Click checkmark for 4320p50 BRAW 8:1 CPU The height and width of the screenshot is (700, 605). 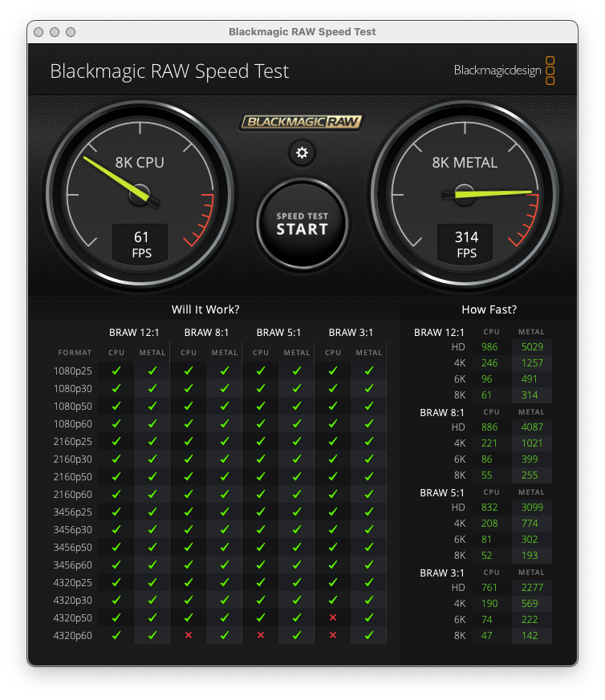tap(188, 618)
